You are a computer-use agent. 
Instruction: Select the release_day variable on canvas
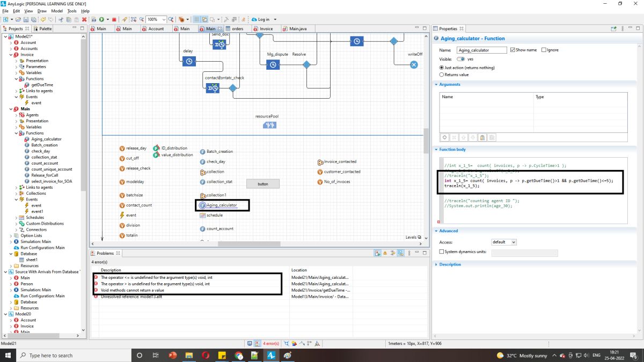[133, 148]
